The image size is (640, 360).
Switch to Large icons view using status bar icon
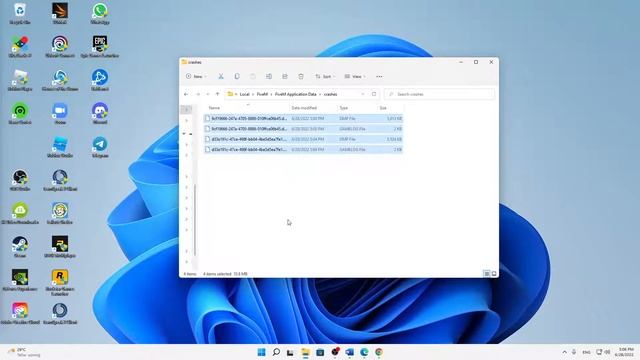[x=494, y=273]
